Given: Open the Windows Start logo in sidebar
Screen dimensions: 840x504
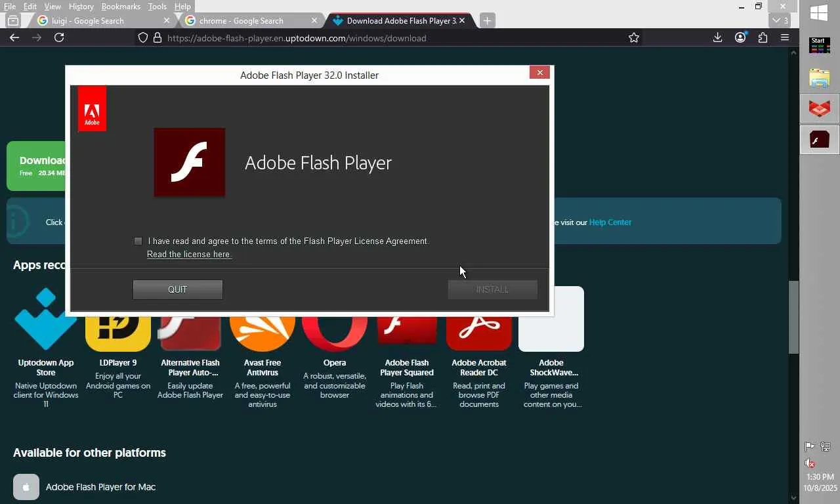Looking at the screenshot, I should coord(819,12).
